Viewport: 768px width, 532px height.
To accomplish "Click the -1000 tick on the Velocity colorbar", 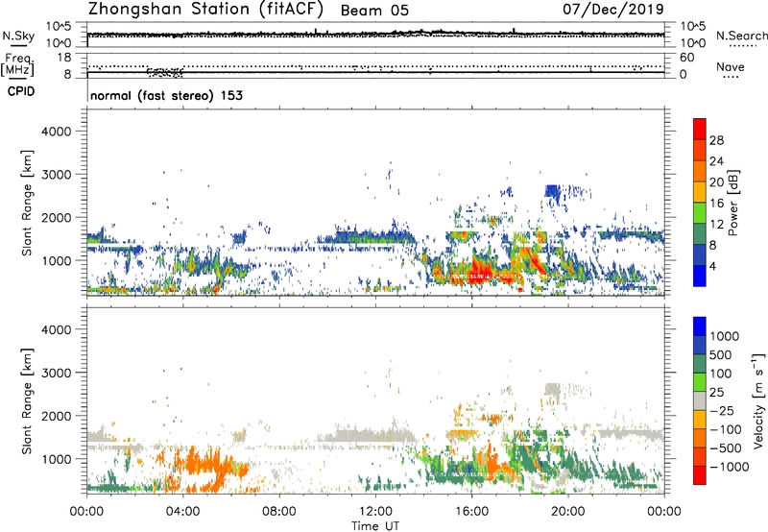I will [730, 467].
